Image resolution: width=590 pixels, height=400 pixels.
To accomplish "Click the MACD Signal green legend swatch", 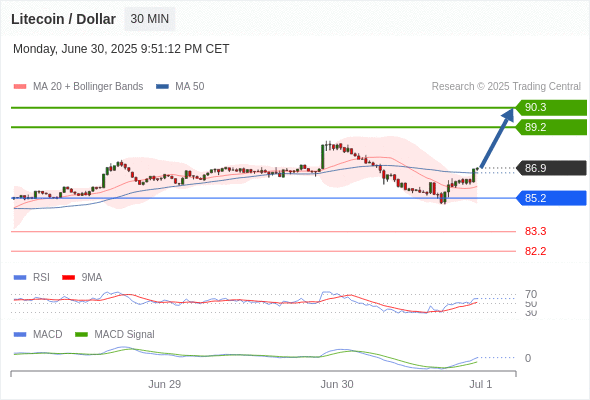I will click(81, 335).
